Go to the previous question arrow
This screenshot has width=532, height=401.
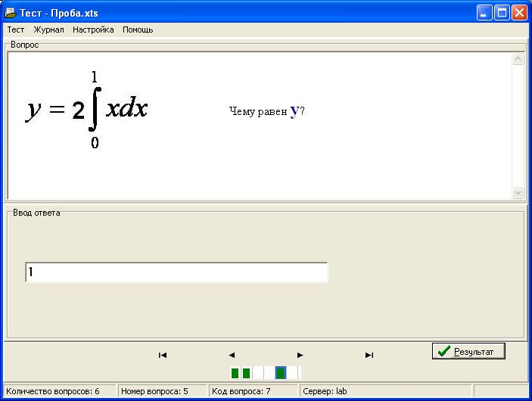pyautogui.click(x=232, y=355)
